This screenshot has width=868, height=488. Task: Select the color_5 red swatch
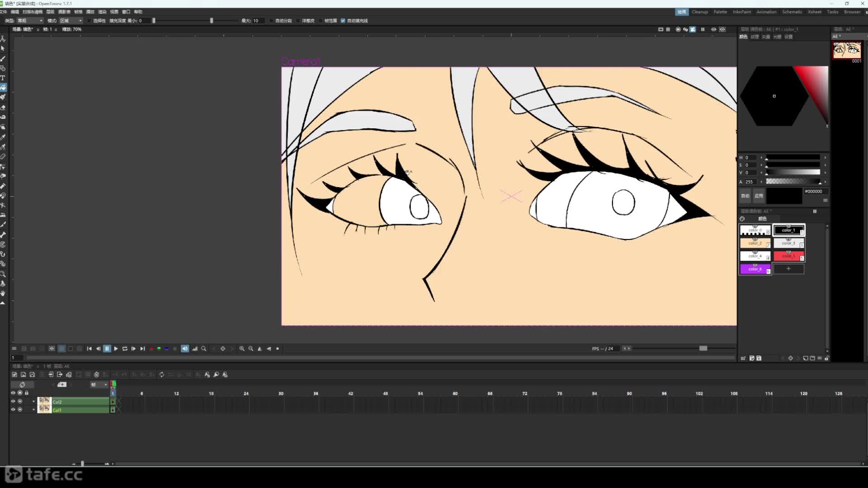point(788,256)
